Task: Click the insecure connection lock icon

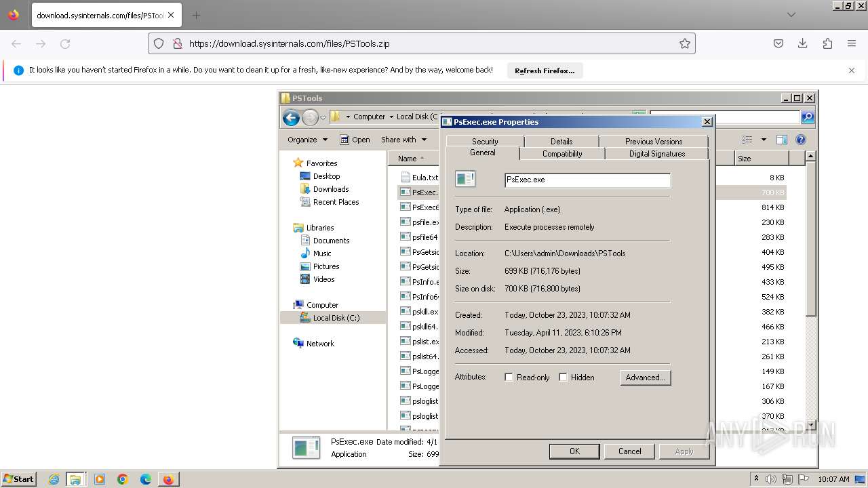Action: [177, 43]
